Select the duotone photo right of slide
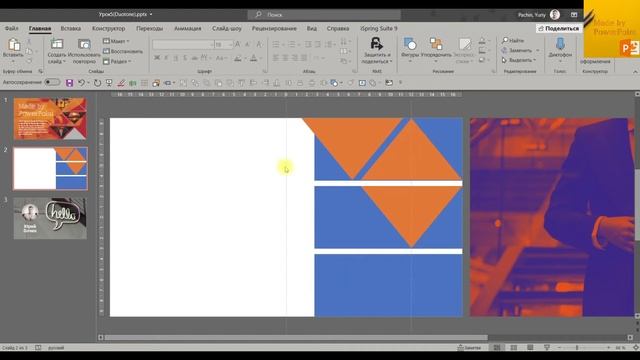This screenshot has width=640, height=360. click(551, 217)
